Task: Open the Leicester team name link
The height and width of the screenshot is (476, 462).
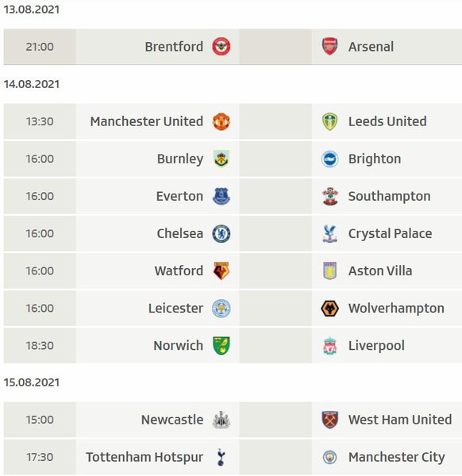Action: coord(175,308)
